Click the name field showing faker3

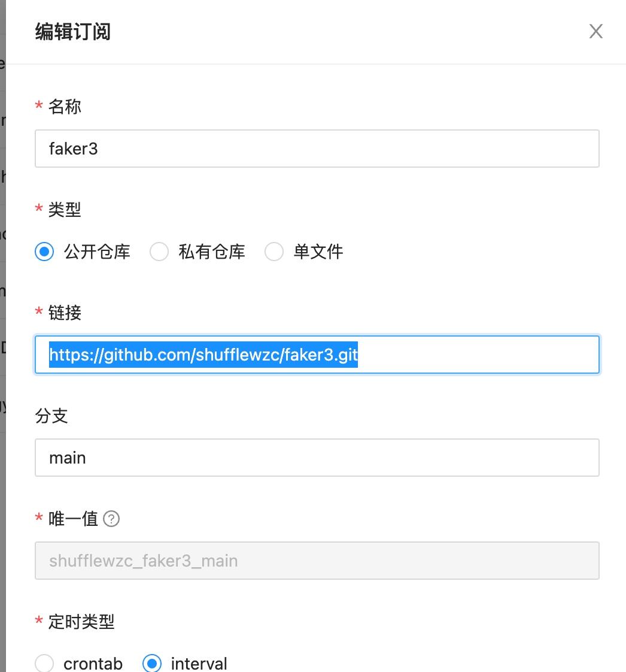tap(317, 149)
